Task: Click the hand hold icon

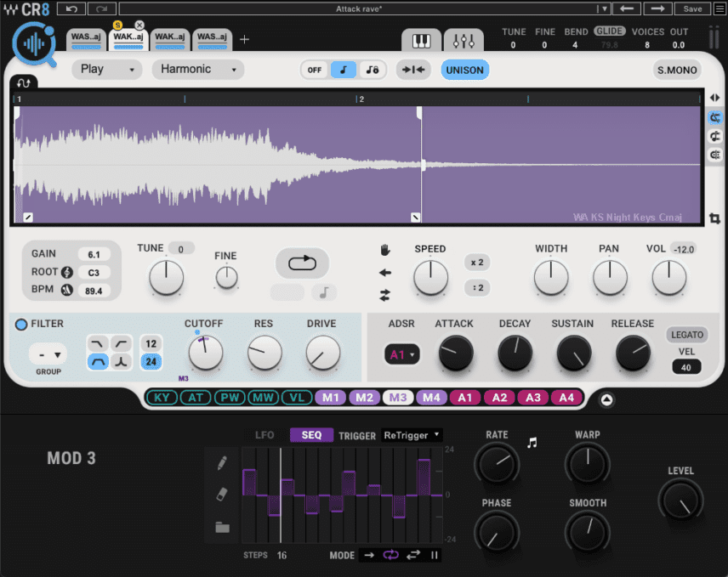Action: (385, 251)
